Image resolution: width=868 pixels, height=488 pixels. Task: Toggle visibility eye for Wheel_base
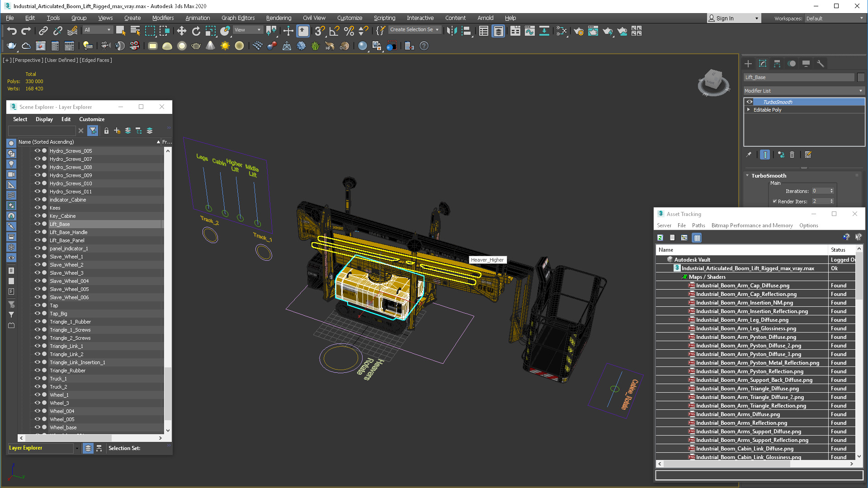[38, 427]
